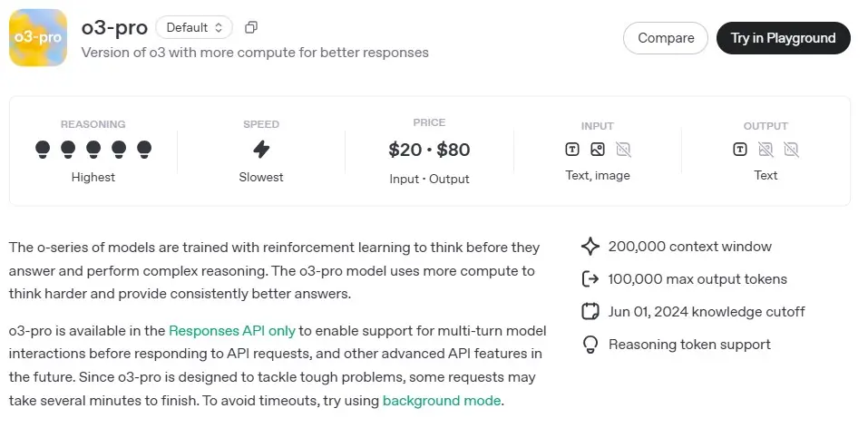Click Try in Playground button
Image resolution: width=868 pixels, height=428 pixels.
tap(783, 38)
